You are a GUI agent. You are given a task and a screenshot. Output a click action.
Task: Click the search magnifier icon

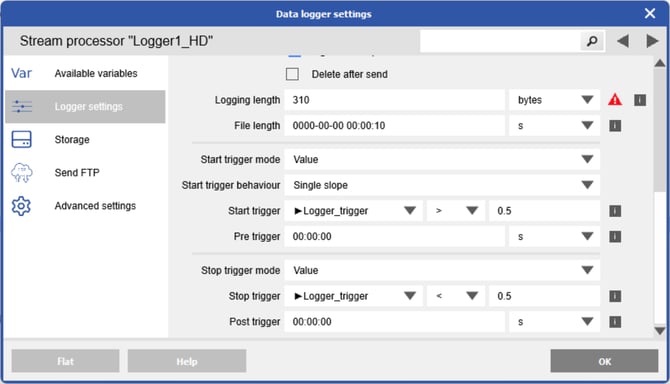pos(592,41)
